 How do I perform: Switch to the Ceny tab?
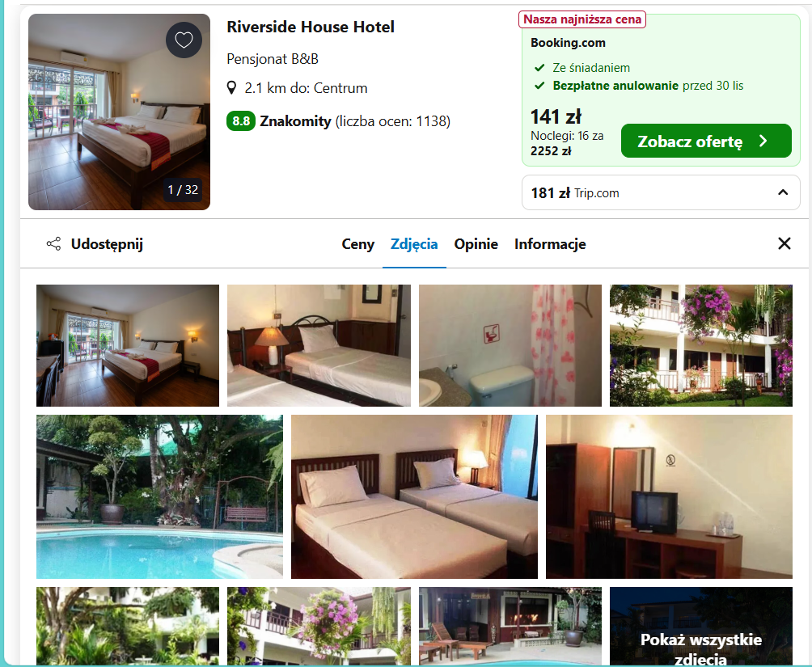pyautogui.click(x=357, y=244)
